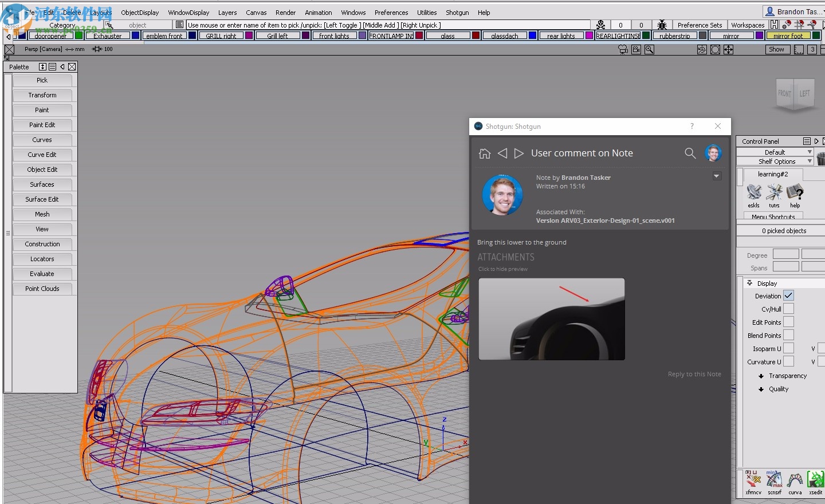The image size is (825, 504).
Task: Go back in Shotgun panel
Action: (x=502, y=153)
